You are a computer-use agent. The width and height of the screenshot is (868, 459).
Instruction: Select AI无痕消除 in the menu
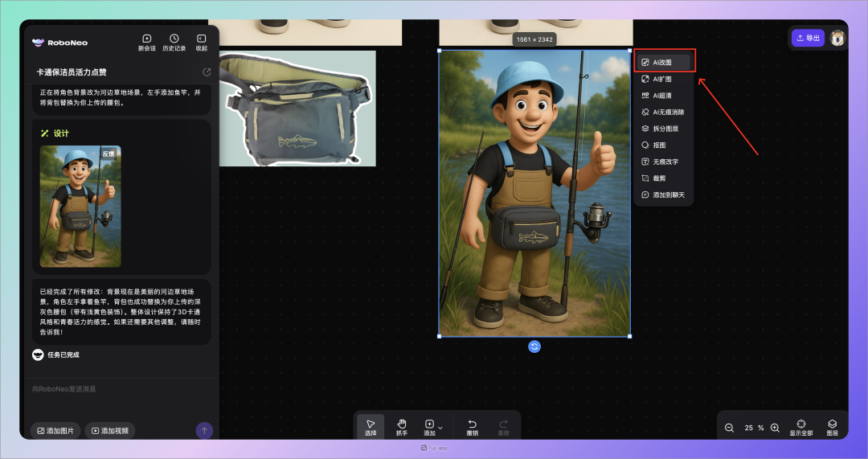(667, 112)
